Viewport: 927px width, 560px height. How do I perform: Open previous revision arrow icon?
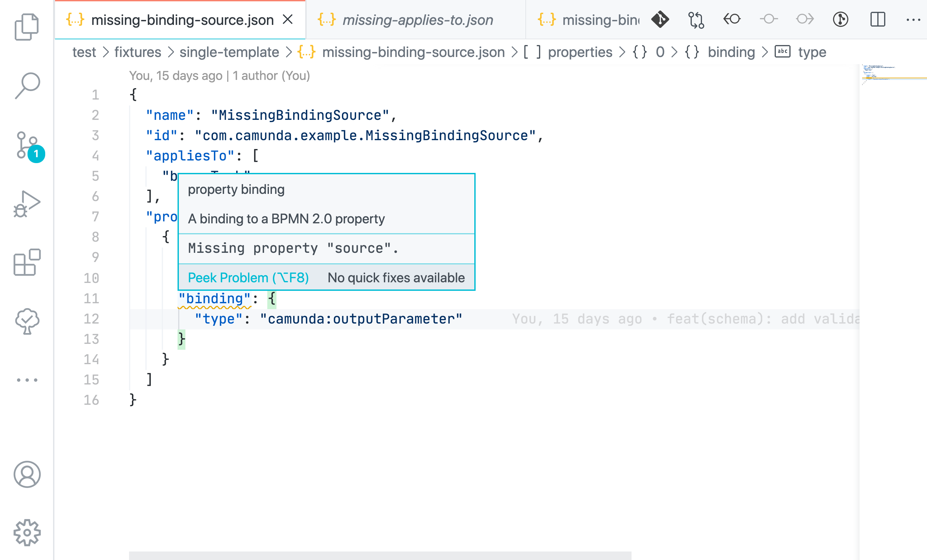point(732,19)
